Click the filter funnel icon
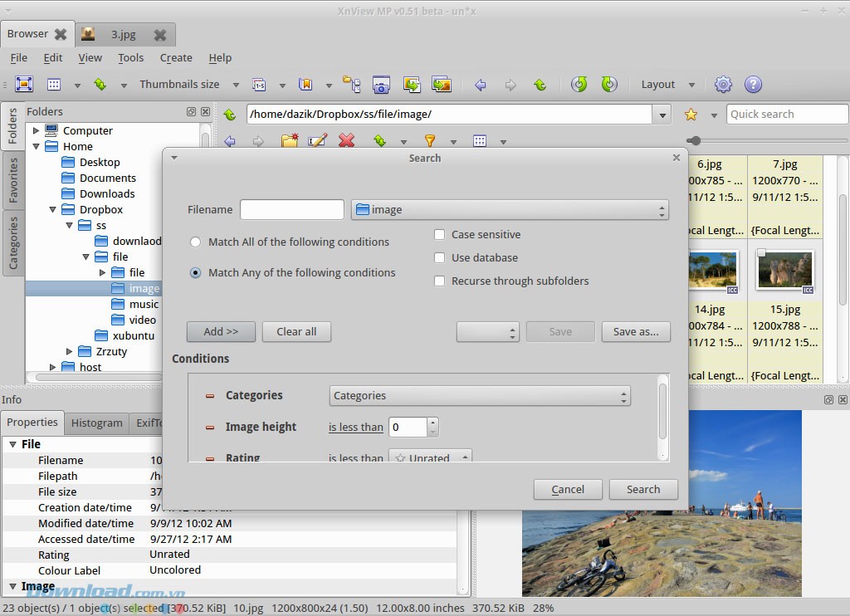Screen dimensions: 850x616 (x=430, y=141)
